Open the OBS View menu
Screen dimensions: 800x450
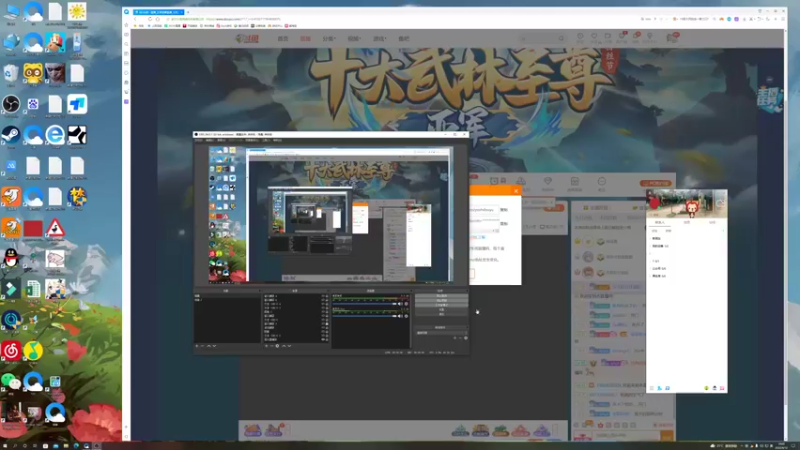tap(221, 140)
